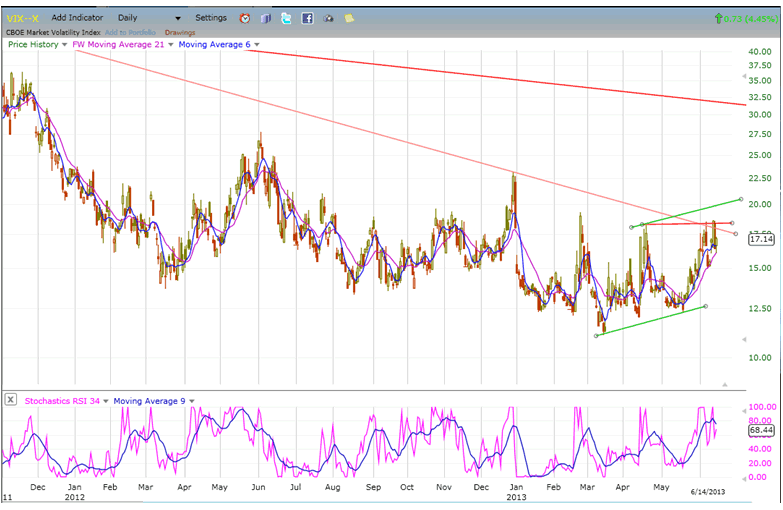
Task: Click Add Indicator in toolbar
Action: click(77, 18)
